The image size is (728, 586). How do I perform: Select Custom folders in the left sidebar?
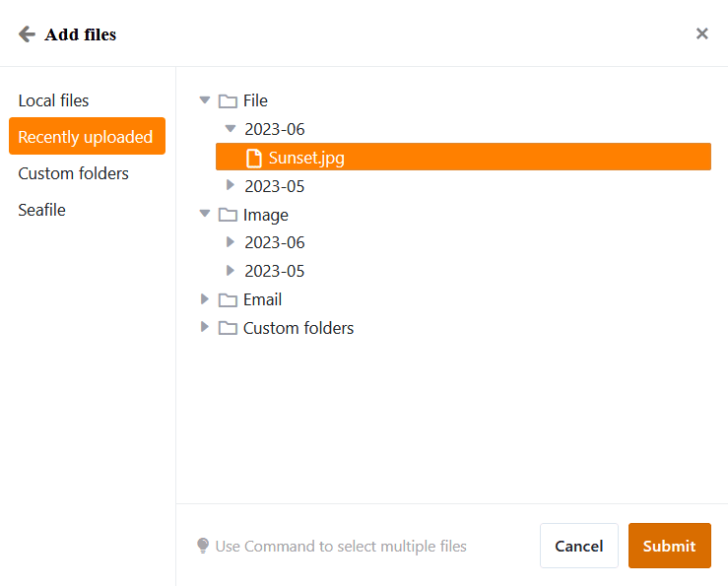73,173
